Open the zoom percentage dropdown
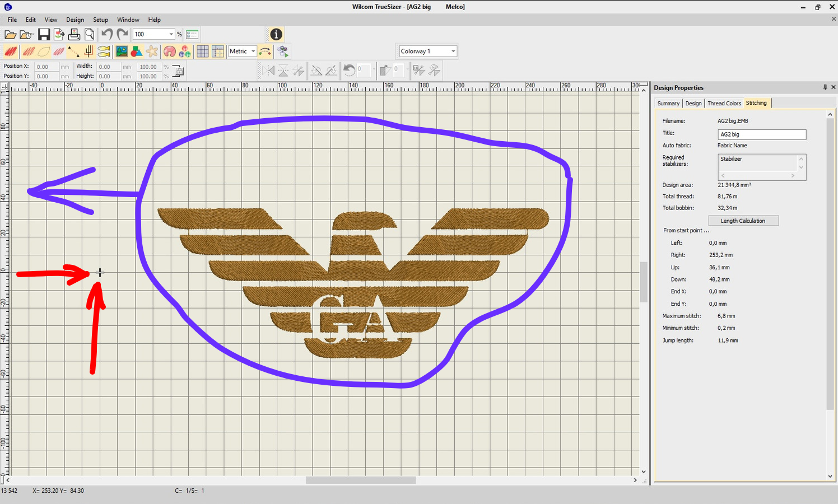The height and width of the screenshot is (504, 838). pos(171,34)
